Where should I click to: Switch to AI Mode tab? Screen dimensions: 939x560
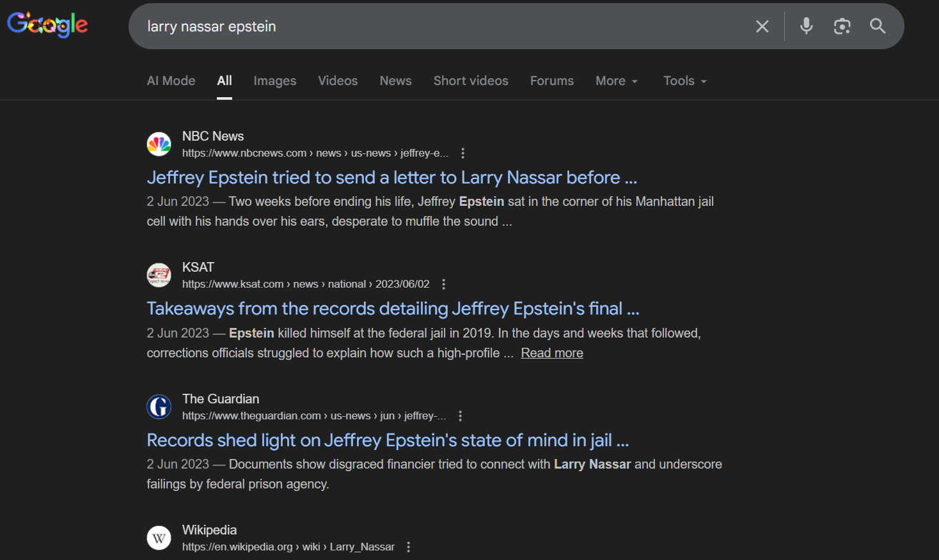click(x=171, y=81)
